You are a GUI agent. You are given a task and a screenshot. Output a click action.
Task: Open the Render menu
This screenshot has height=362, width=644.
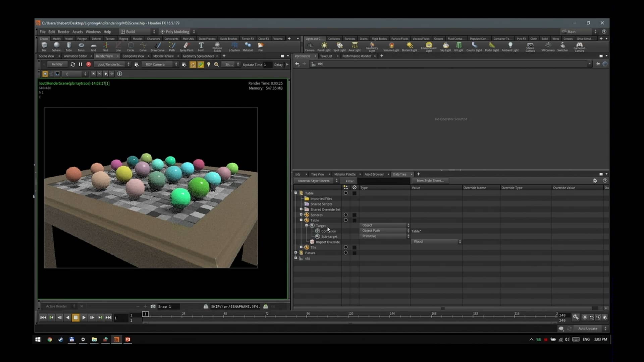pyautogui.click(x=64, y=32)
